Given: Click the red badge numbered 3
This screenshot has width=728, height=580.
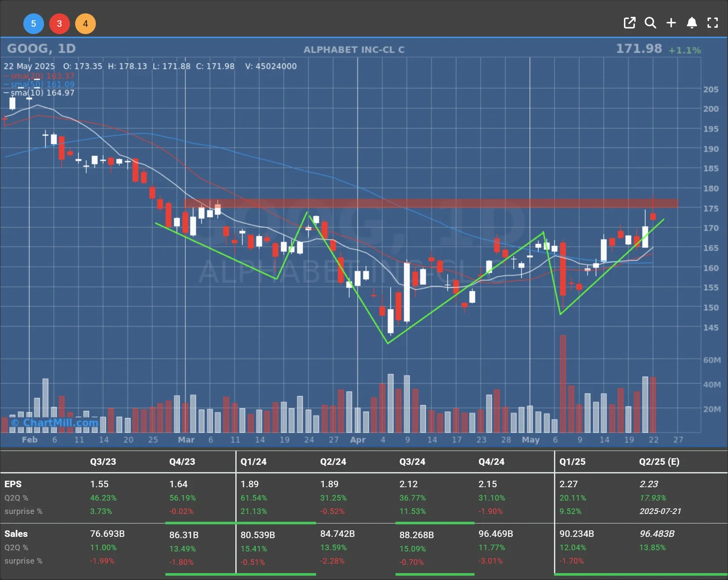Looking at the screenshot, I should click(60, 24).
